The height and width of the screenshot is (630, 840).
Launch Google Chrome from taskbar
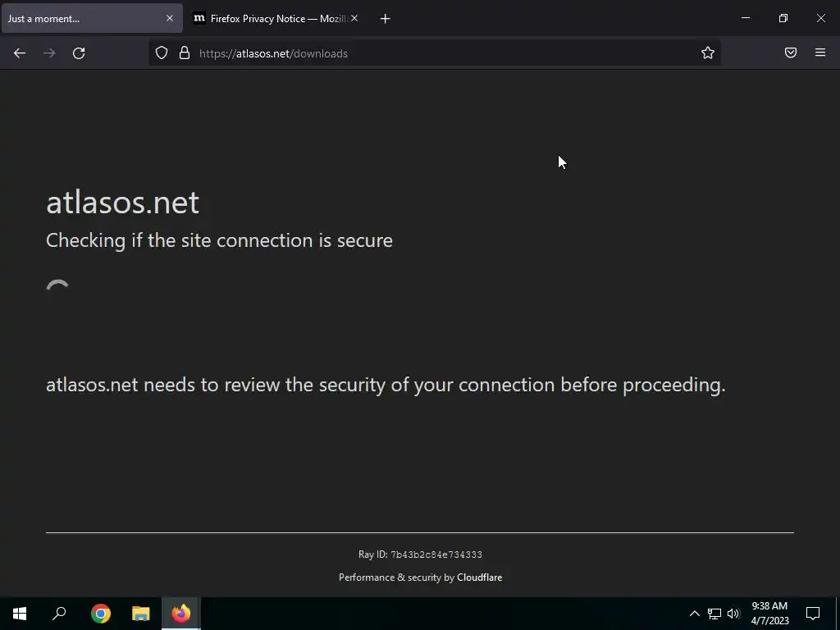101,614
